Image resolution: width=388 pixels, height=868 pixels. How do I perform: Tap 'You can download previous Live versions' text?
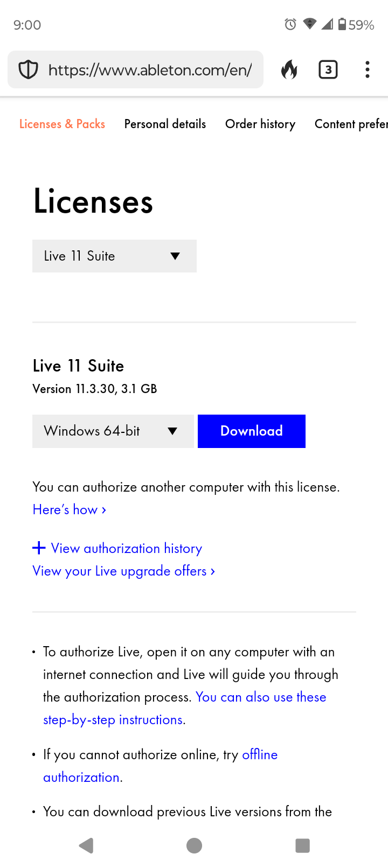coord(188,811)
